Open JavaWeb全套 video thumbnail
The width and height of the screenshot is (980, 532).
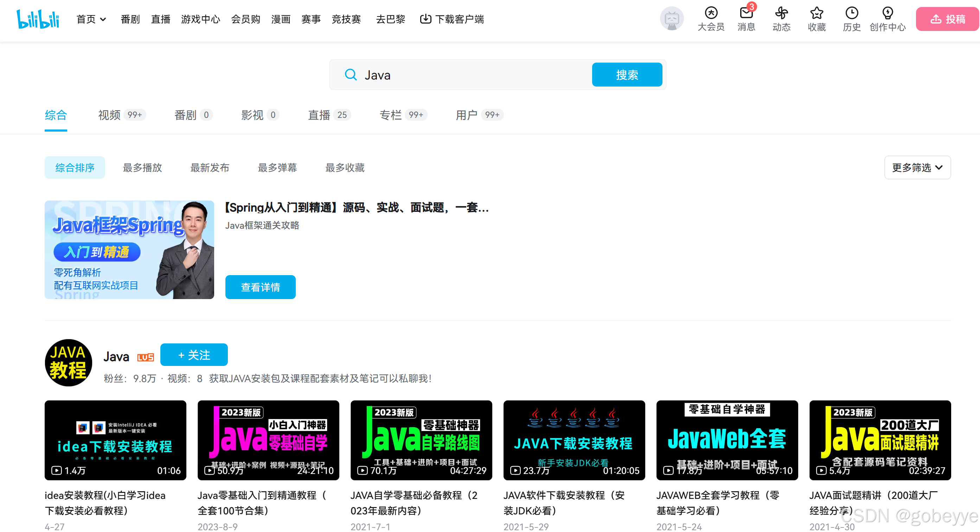pos(727,440)
